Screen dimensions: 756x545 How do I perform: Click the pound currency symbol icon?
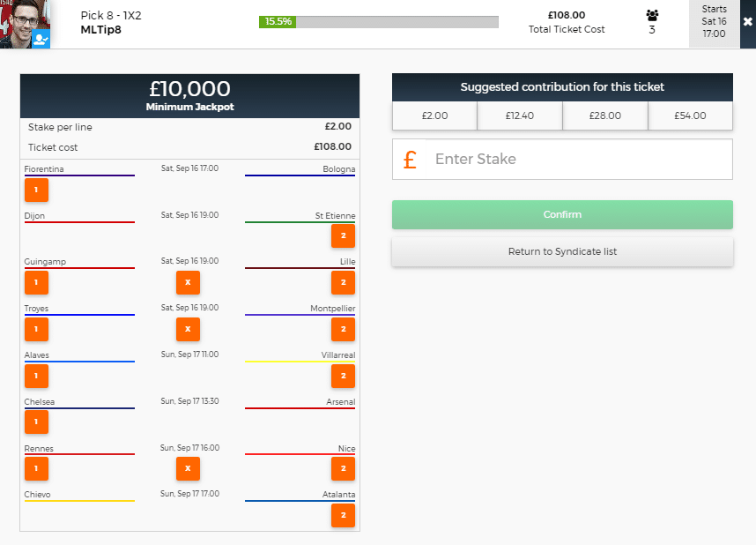pyautogui.click(x=410, y=160)
